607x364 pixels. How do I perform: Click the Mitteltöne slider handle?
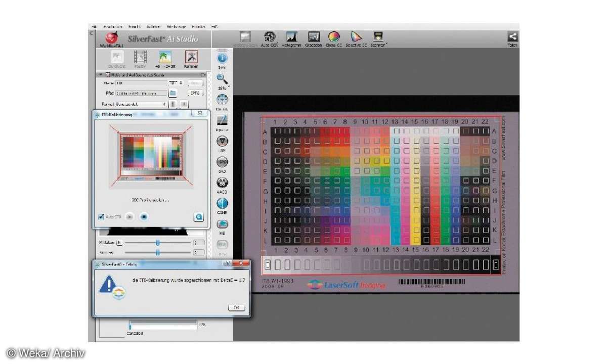tap(158, 243)
